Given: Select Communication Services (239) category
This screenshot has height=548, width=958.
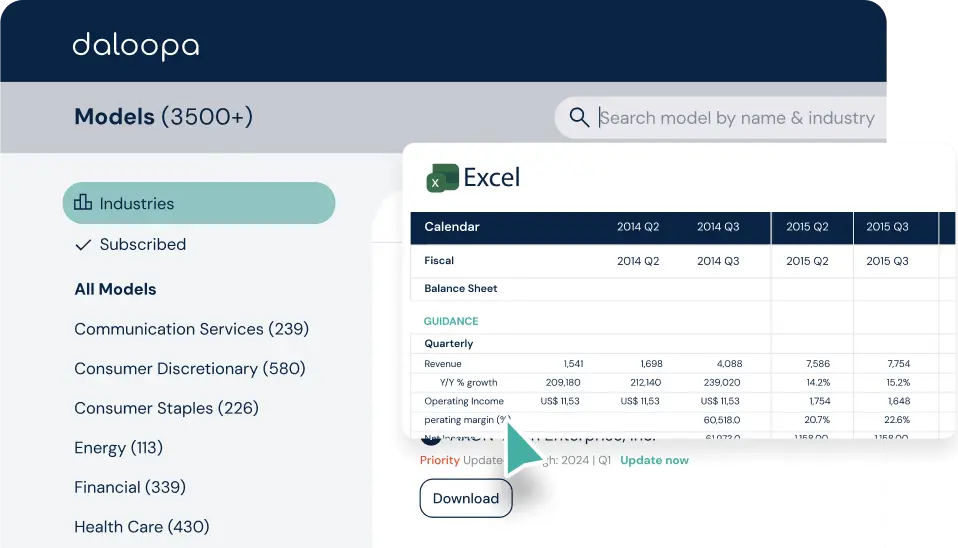Looking at the screenshot, I should click(x=191, y=329).
